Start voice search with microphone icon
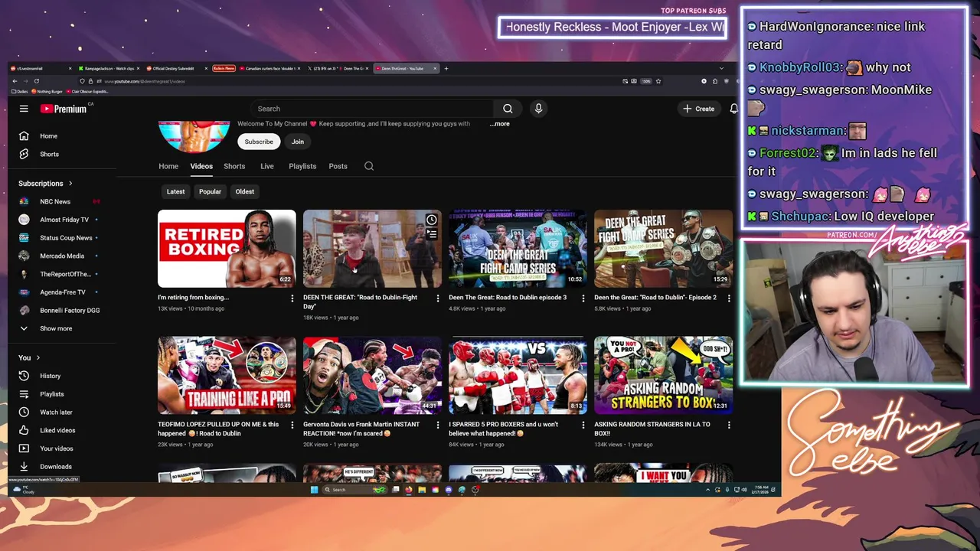980x551 pixels. pos(538,109)
